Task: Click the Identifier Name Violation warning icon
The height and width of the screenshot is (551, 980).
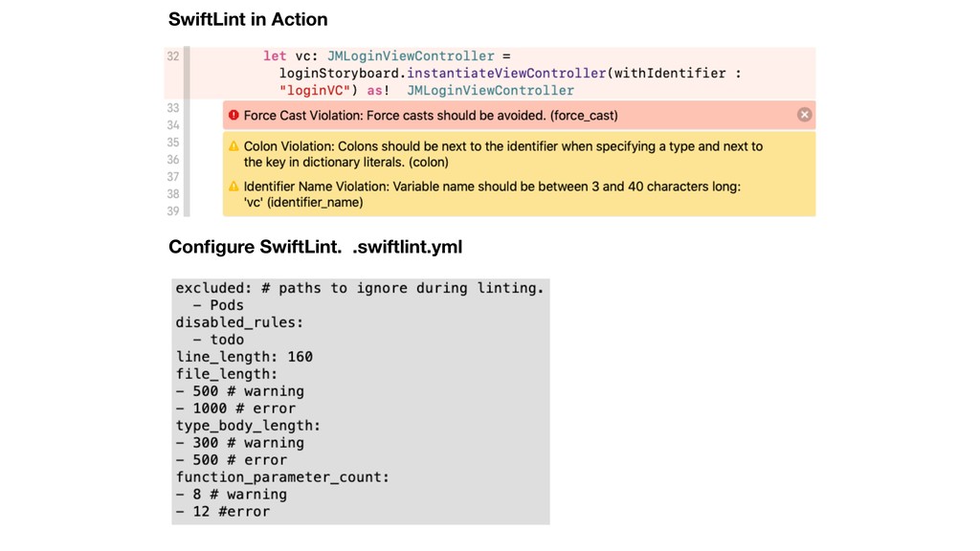Action: [x=234, y=187]
